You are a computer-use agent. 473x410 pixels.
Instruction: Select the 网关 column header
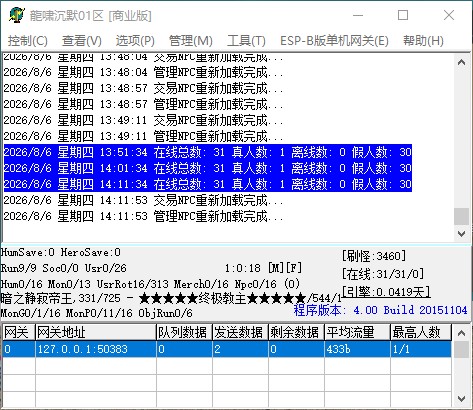19,332
